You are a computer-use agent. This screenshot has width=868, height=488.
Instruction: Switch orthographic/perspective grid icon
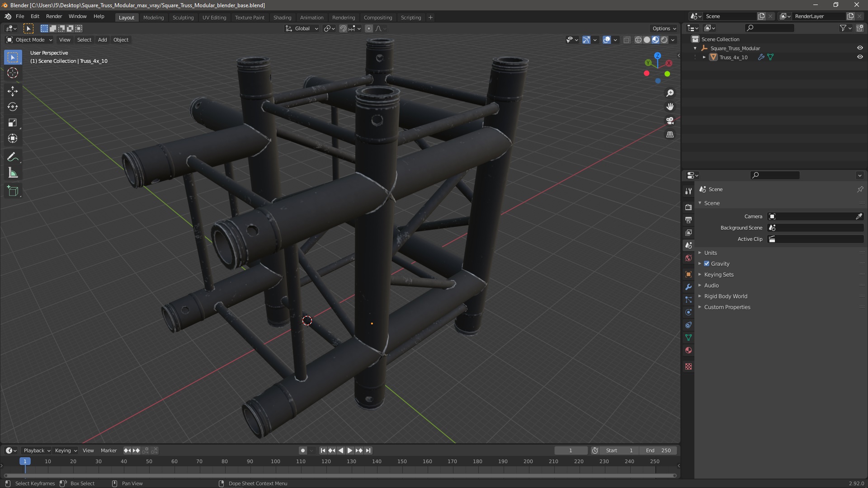pyautogui.click(x=670, y=135)
